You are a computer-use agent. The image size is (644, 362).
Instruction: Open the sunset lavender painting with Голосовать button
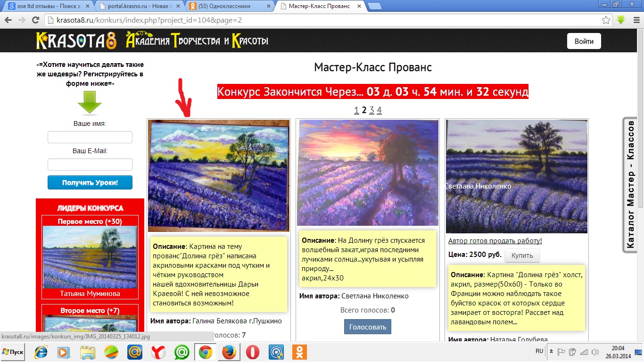368,173
